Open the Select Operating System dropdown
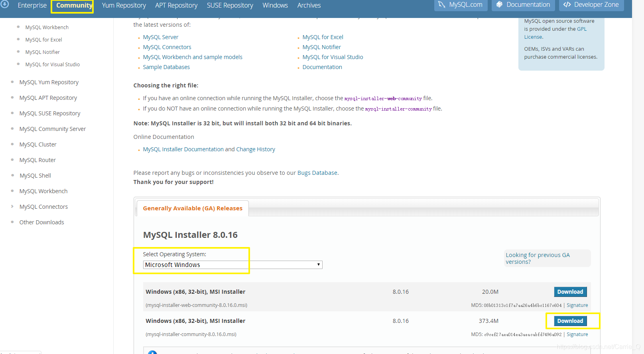The width and height of the screenshot is (644, 354). [232, 265]
